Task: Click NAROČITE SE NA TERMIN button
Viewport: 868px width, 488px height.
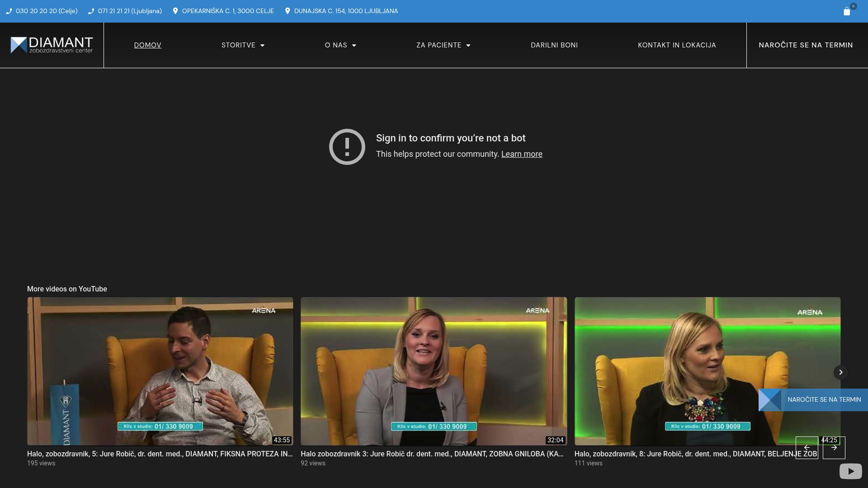Action: pos(806,45)
